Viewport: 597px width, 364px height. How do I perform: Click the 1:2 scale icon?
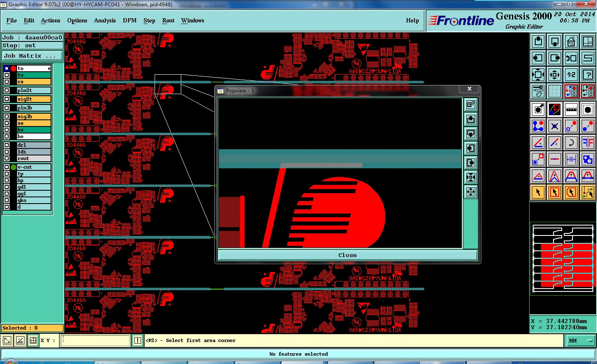(571, 75)
